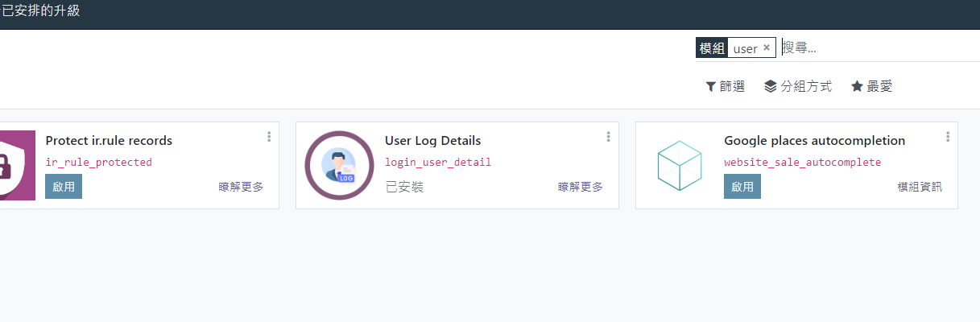The image size is (980, 322).
Task: Open the 最愛 favorites dropdown
Action: click(871, 86)
